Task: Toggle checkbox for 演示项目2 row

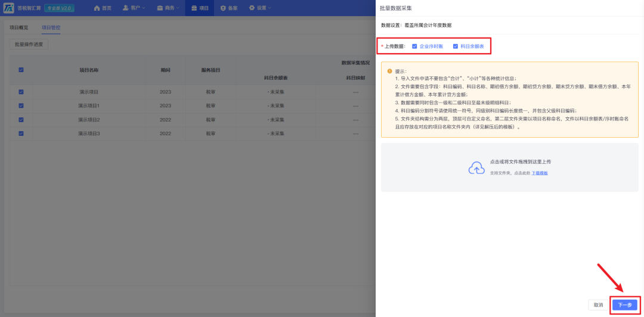Action: [x=21, y=120]
